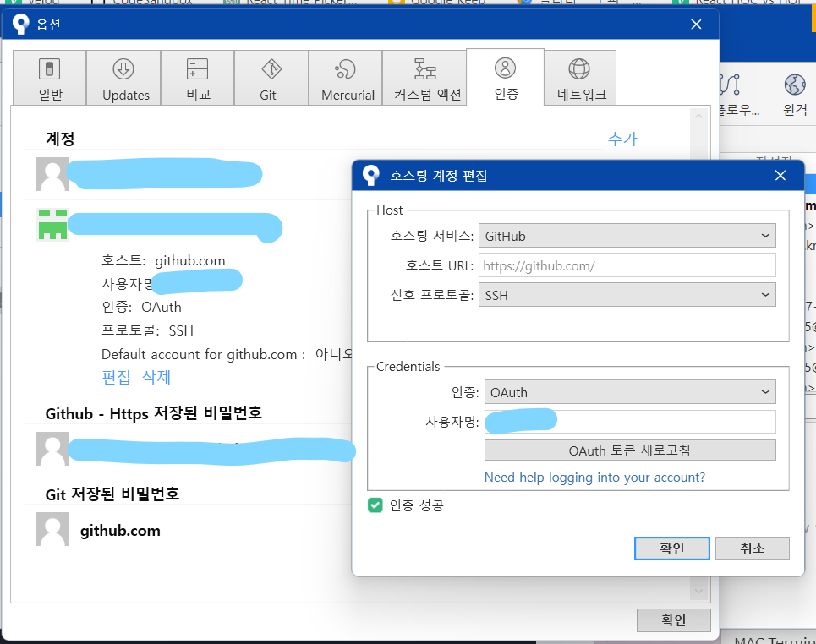Viewport: 816px width, 644px height.
Task: Click the 추가 link to add account
Action: tap(622, 139)
